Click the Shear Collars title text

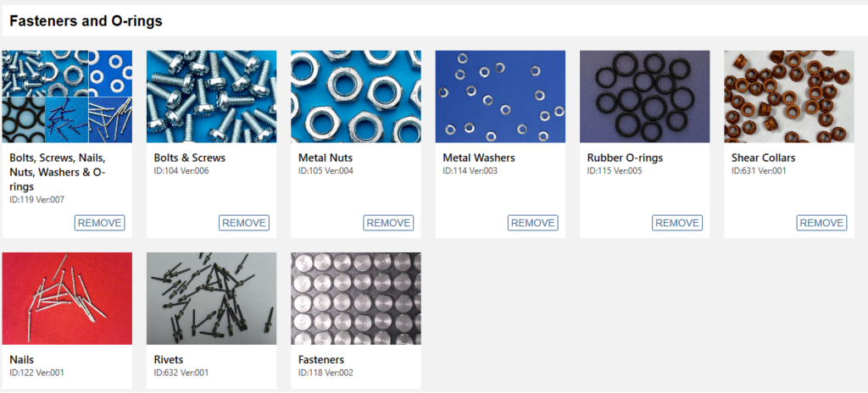coord(764,158)
